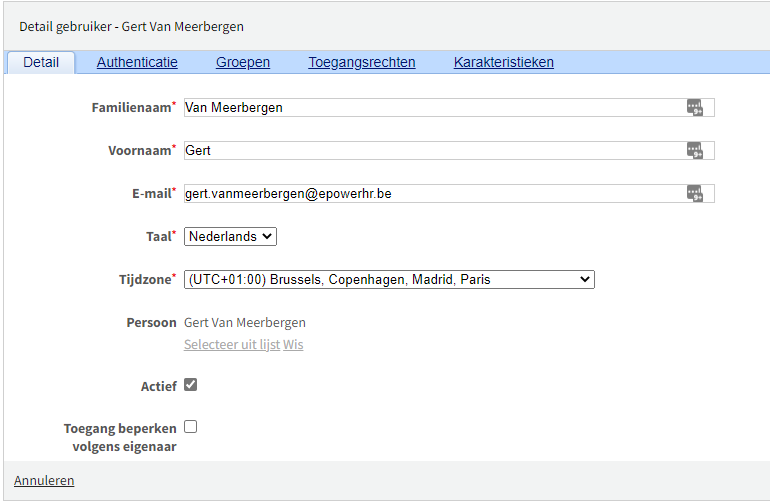Image resolution: width=771 pixels, height=501 pixels.
Task: Click the Selecteer uit lijst link
Action: coord(232,345)
